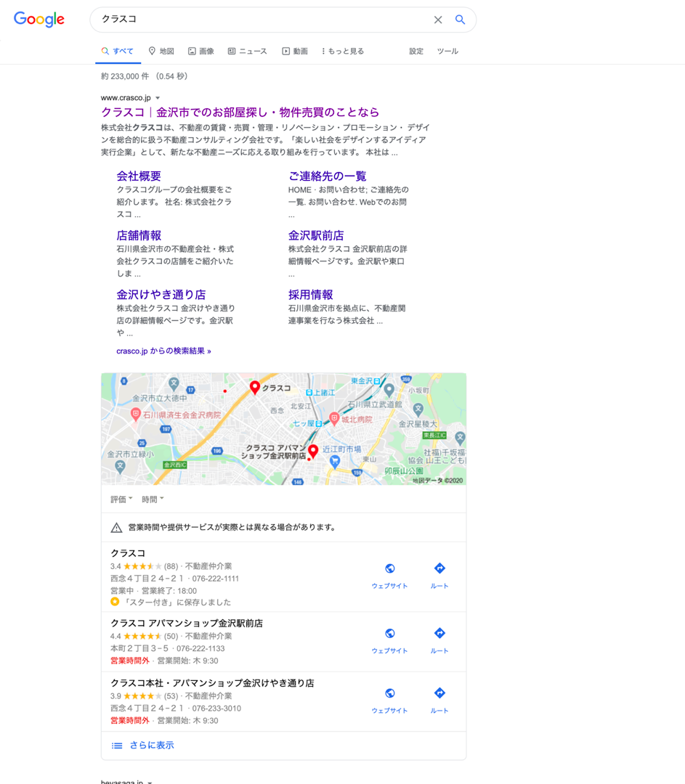Click さらに表示 to show more places
685x784 pixels.
(152, 745)
